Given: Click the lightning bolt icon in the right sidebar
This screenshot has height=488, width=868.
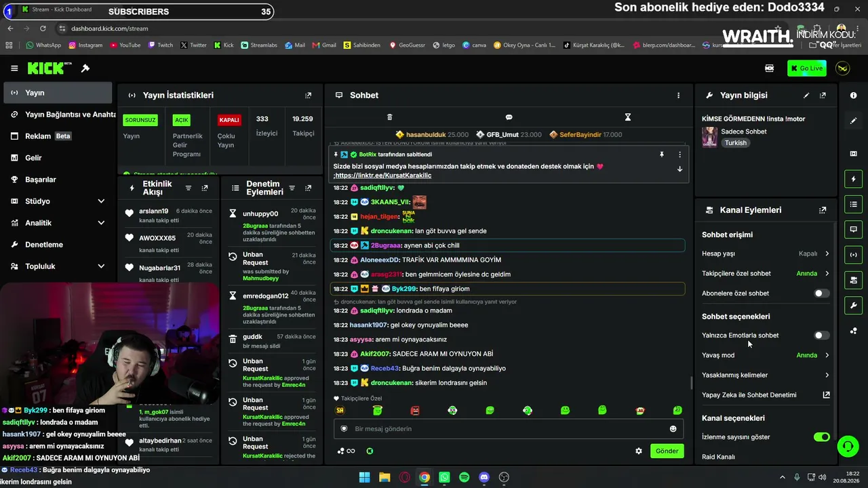Looking at the screenshot, I should (853, 179).
